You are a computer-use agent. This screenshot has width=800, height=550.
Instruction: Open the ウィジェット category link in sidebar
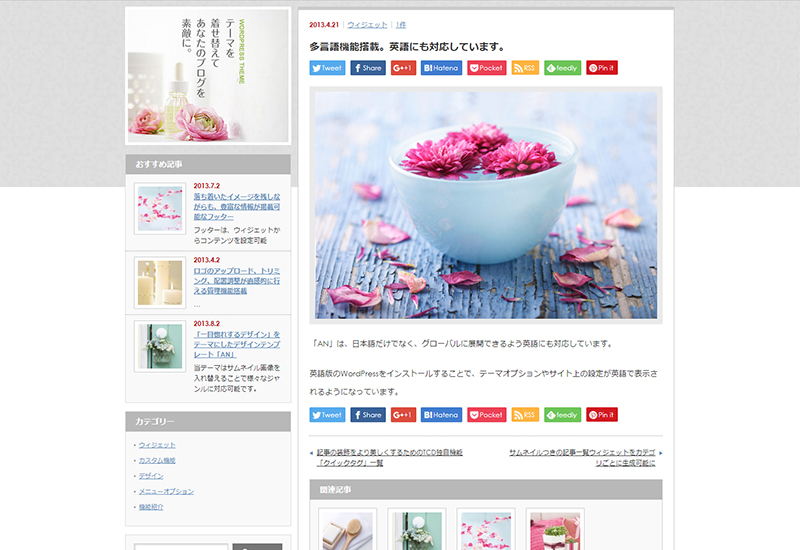[157, 445]
